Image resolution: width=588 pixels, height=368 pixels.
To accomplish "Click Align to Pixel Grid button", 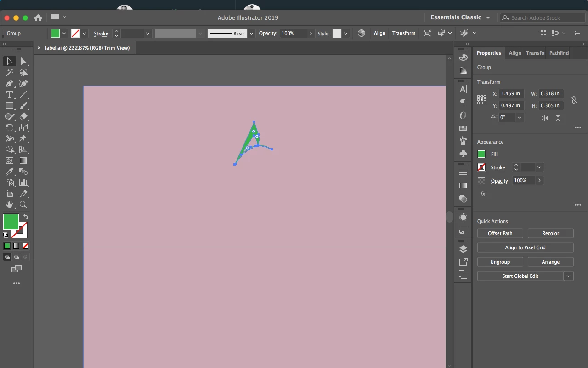I will tap(526, 247).
